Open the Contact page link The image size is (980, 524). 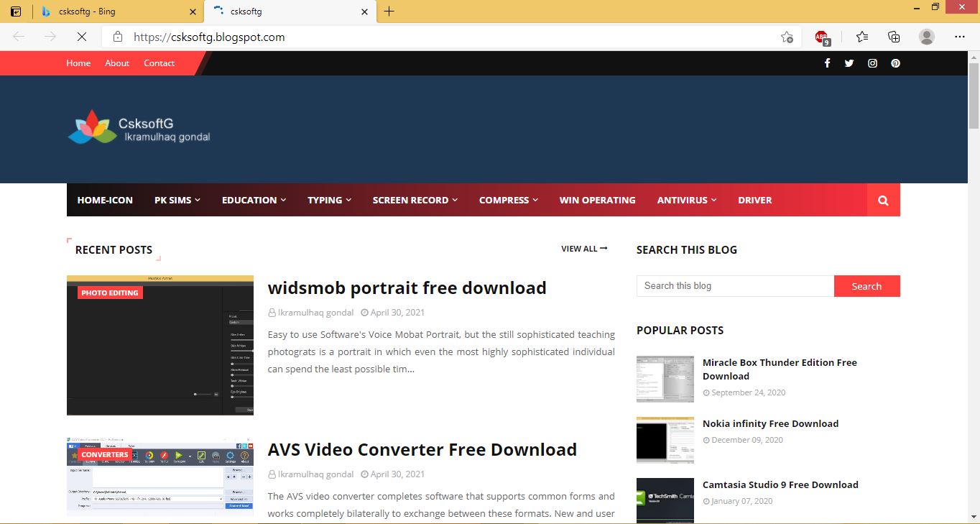click(159, 63)
